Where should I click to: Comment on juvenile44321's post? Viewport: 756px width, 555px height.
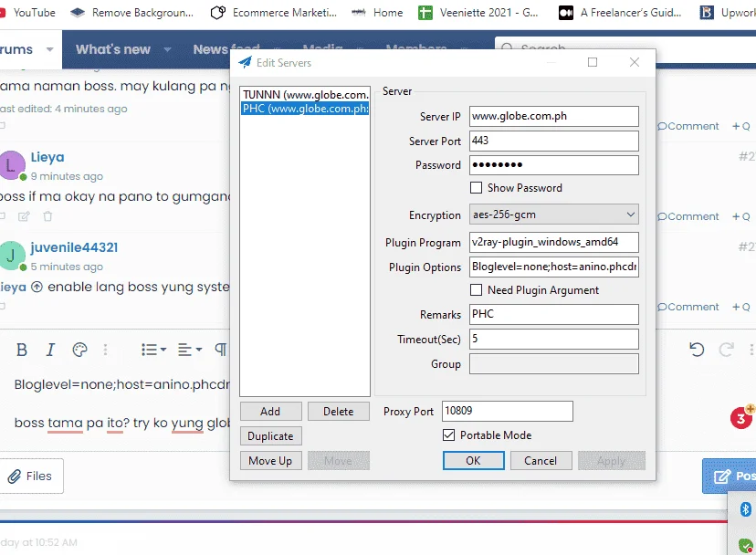pyautogui.click(x=688, y=307)
